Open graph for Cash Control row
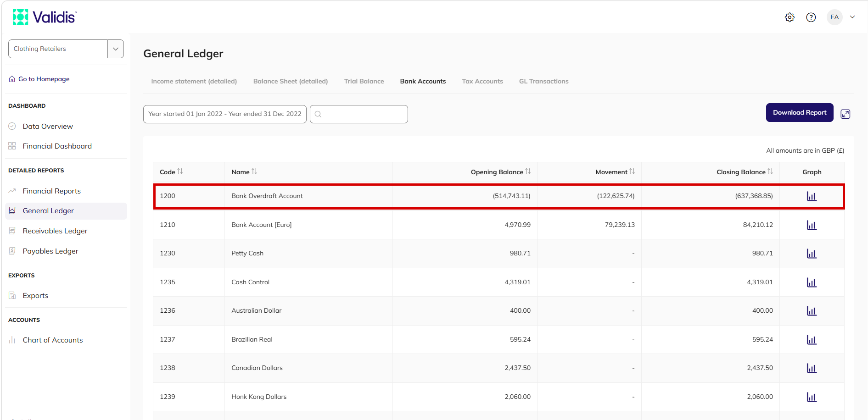868x420 pixels. (812, 282)
